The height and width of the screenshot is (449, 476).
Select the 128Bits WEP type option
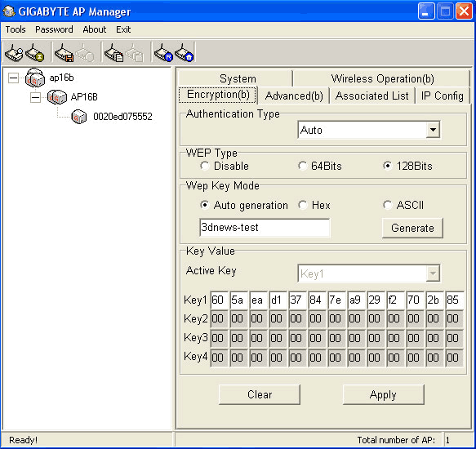387,166
